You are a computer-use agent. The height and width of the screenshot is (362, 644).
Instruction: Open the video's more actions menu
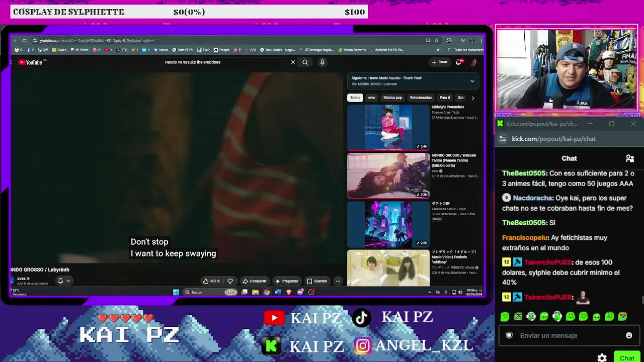[x=338, y=281]
